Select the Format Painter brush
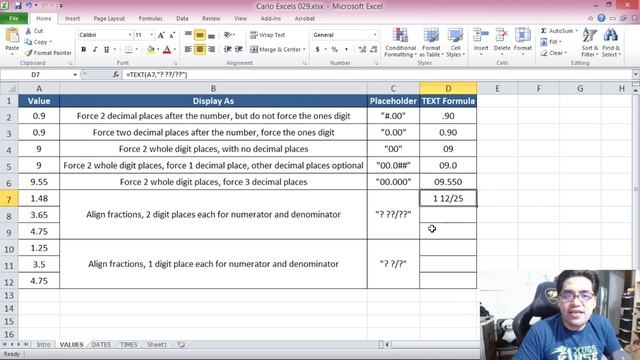Image resolution: width=640 pixels, height=360 pixels. (29, 53)
